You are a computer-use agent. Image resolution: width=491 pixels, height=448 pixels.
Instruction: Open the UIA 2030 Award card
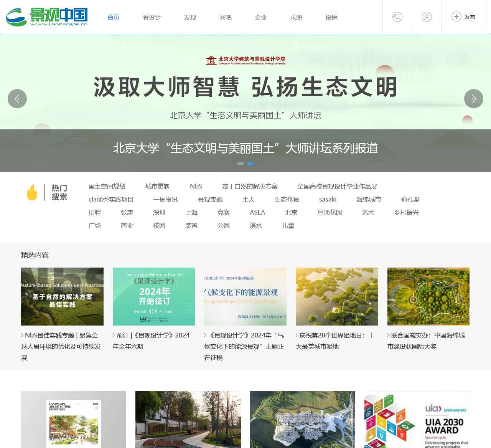tap(417, 420)
